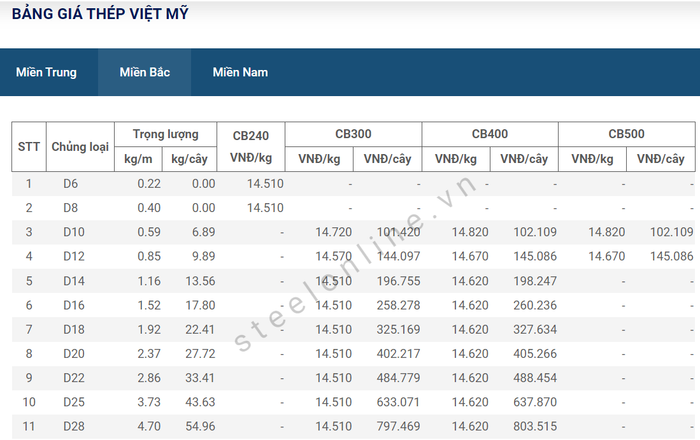This screenshot has width=700, height=440.
Task: Click the page title Bảng giá thép Việt Mỹ
Action: coord(99,14)
